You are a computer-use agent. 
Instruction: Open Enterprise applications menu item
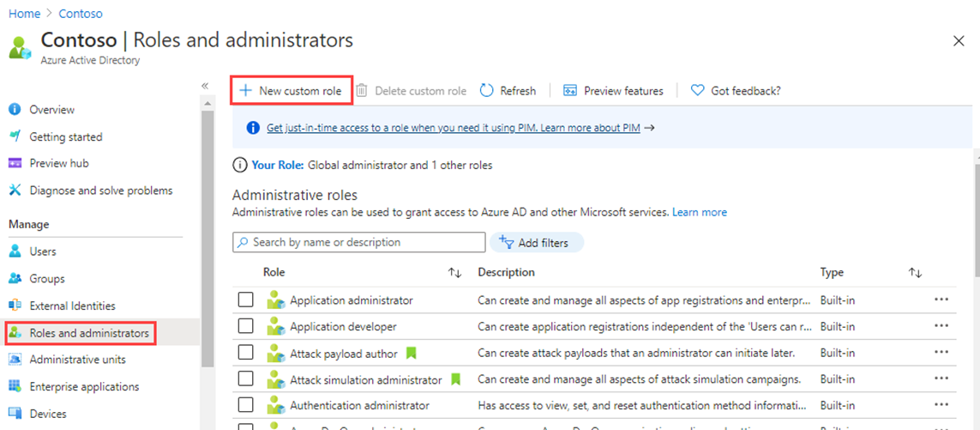click(x=84, y=386)
